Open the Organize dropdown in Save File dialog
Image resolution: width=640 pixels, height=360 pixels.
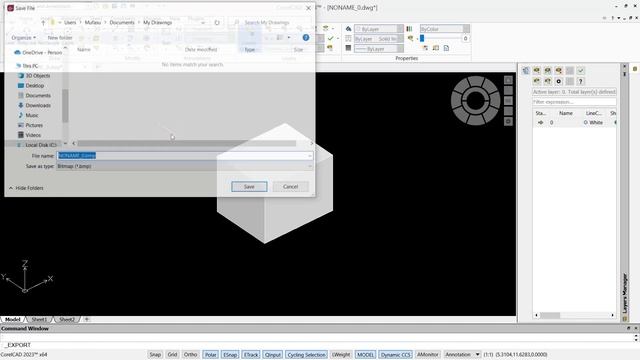click(x=23, y=38)
